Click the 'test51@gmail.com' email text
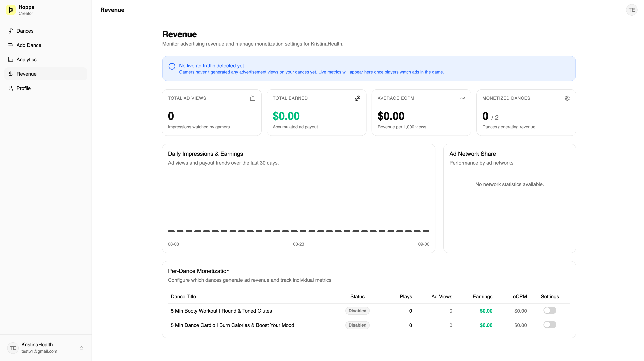 (x=39, y=351)
